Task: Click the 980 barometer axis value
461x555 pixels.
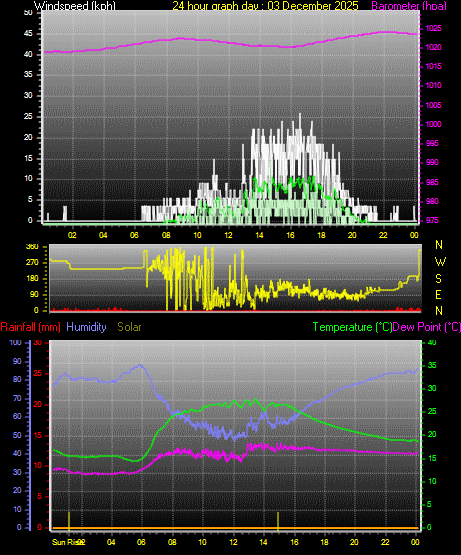Action: point(432,201)
